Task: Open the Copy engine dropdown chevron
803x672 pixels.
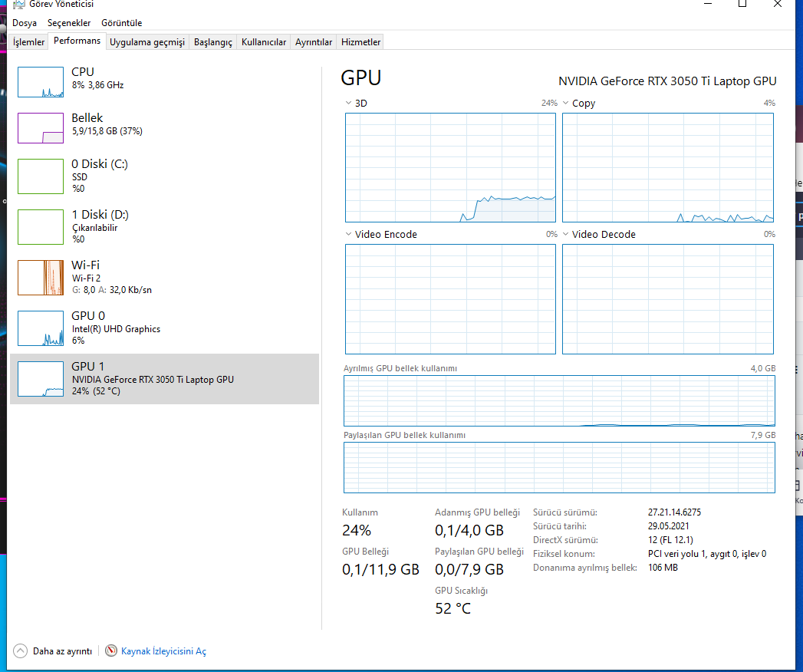Action: (x=566, y=103)
